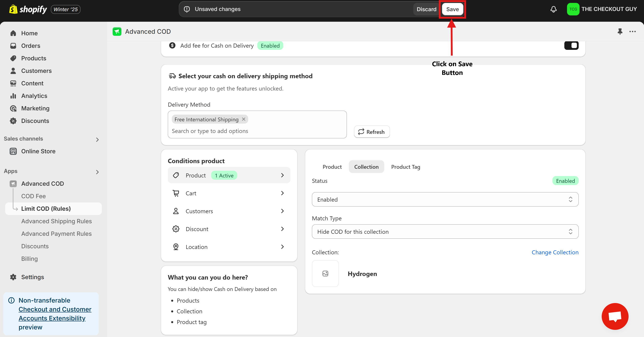Click Change Collection link
This screenshot has height=337, width=644.
(555, 252)
